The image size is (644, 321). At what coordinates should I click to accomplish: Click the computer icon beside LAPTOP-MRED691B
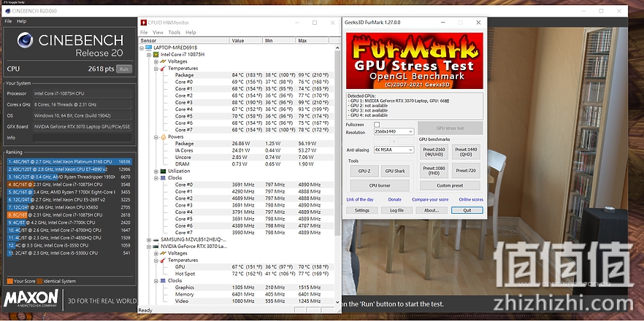click(x=149, y=47)
